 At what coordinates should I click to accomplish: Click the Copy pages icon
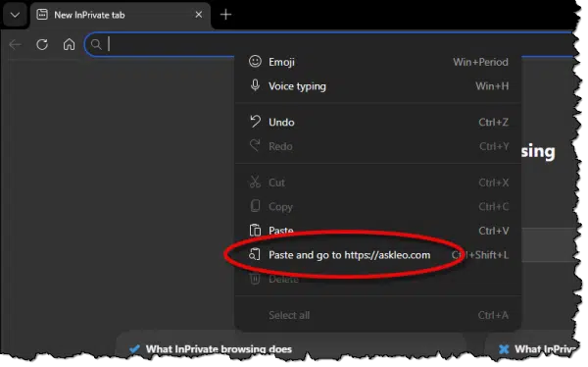[x=255, y=206]
